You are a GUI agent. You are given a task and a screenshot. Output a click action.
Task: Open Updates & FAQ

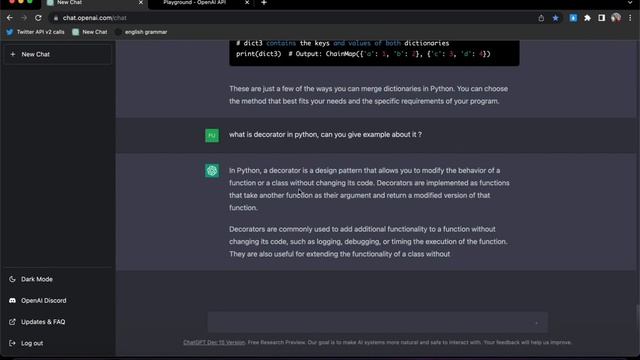pyautogui.click(x=58, y=322)
